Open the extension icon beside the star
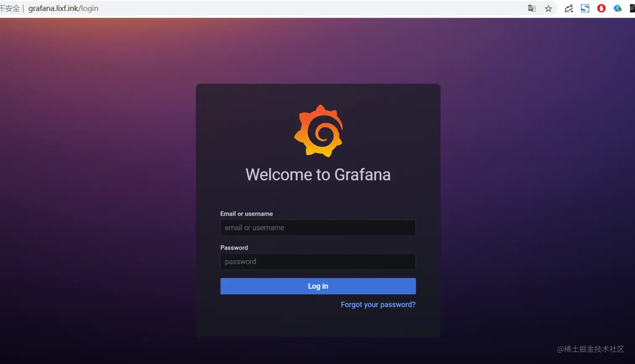The width and height of the screenshot is (635, 364). point(569,8)
